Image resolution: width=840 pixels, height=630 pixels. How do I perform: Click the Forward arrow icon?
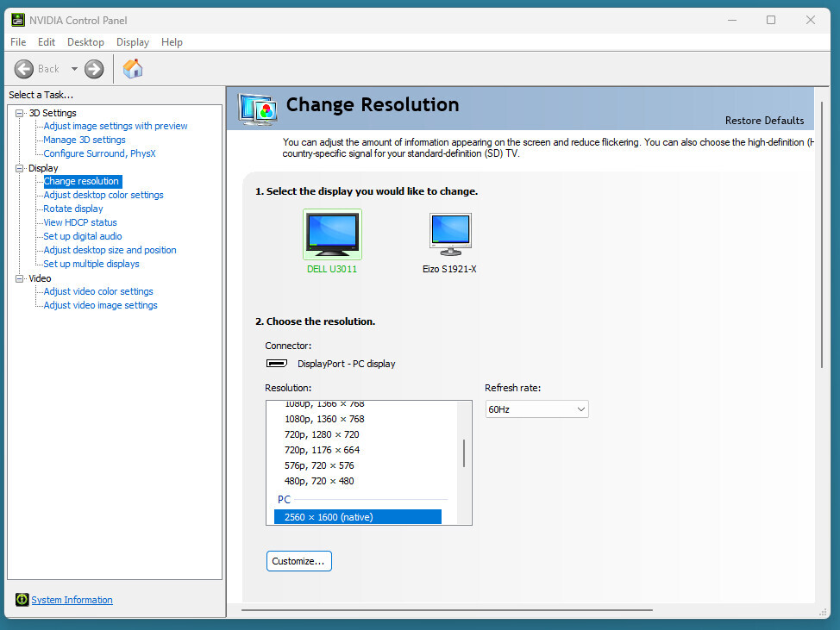coord(94,69)
